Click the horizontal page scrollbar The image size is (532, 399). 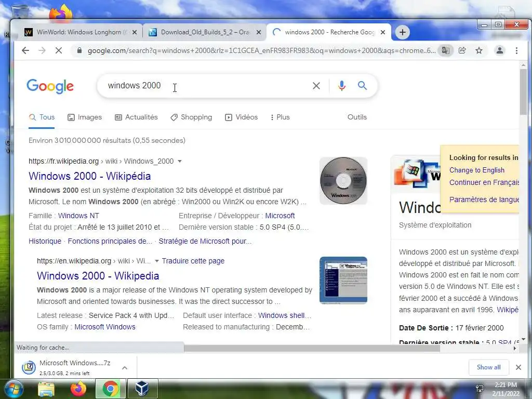pos(312,348)
